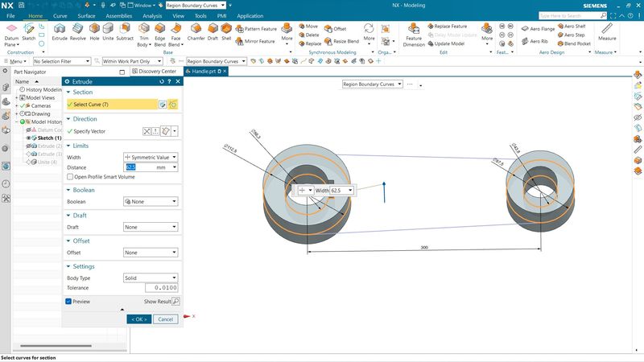Toggle visibility of Extrude (2) in navigator
The width and height of the screenshot is (644, 362).
click(x=28, y=146)
